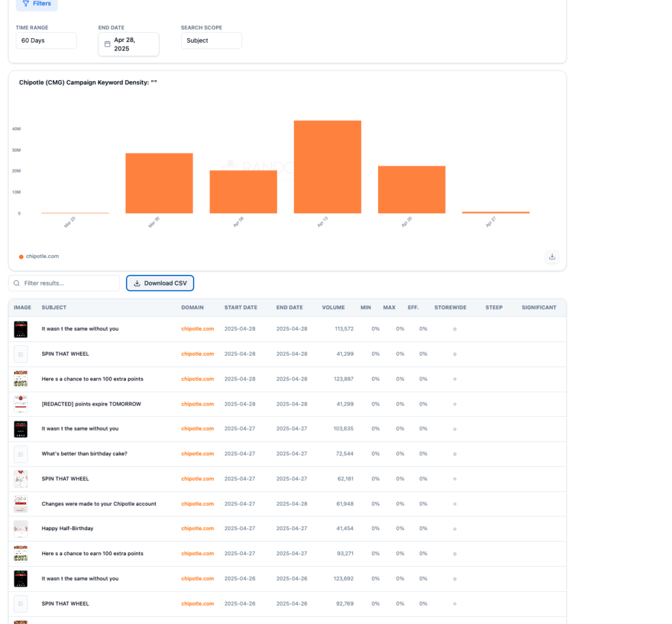
Task: Open chipotle.com link in first row
Action: point(198,329)
